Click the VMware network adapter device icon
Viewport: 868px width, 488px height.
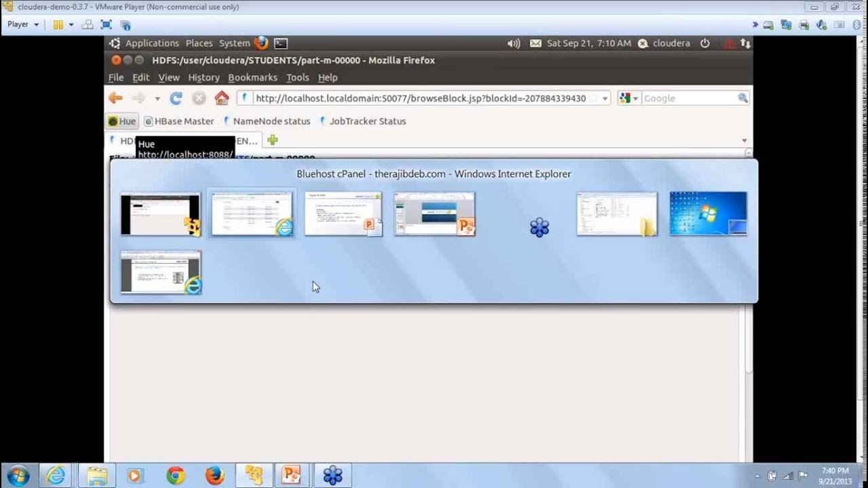(786, 24)
